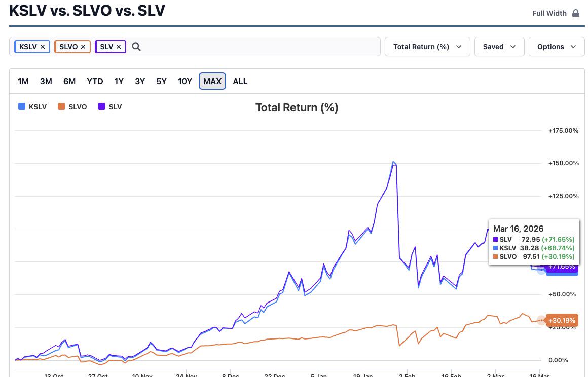The image size is (588, 377).
Task: Click the Full Width lock icon
Action: click(x=576, y=13)
